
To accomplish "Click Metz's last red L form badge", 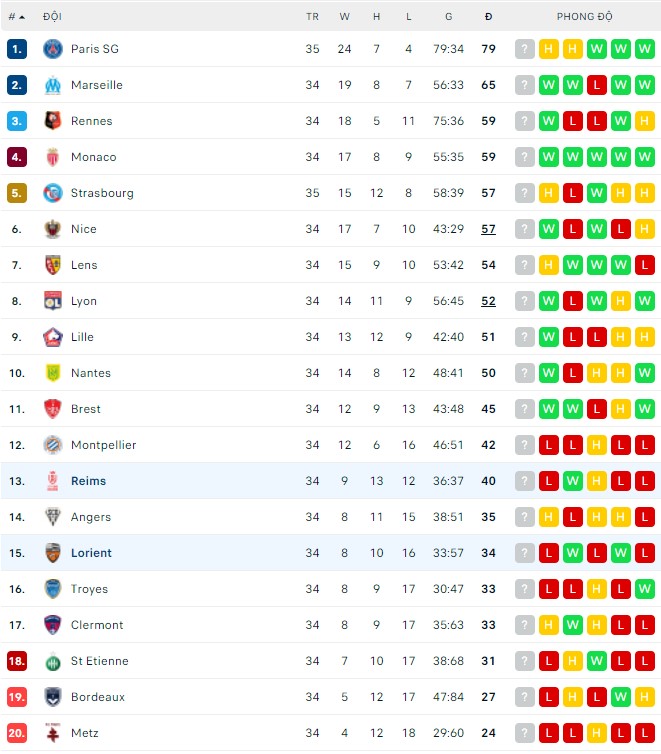I will point(645,733).
